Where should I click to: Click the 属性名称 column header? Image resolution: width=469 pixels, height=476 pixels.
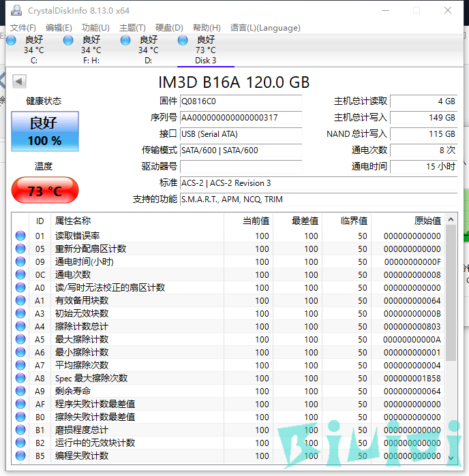click(137, 221)
